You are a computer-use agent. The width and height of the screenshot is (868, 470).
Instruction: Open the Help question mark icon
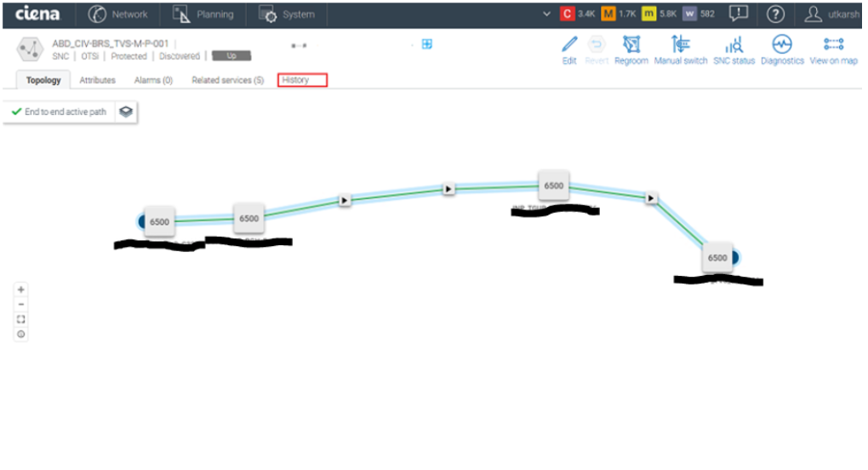click(775, 14)
